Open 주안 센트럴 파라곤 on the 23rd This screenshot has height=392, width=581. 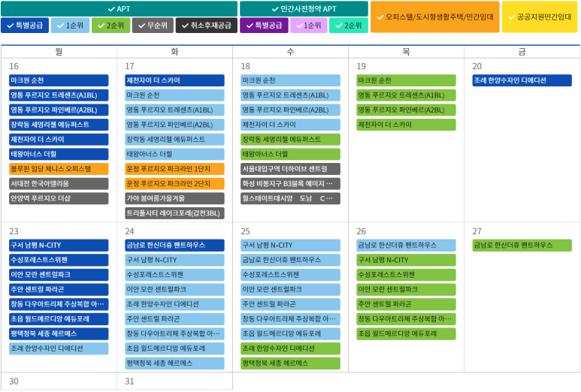(59, 289)
